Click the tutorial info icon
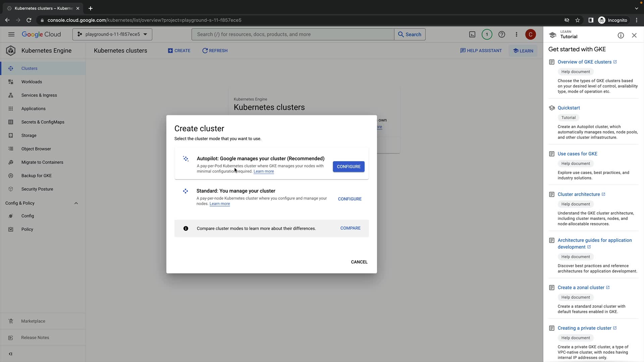644x362 pixels. pyautogui.click(x=621, y=36)
